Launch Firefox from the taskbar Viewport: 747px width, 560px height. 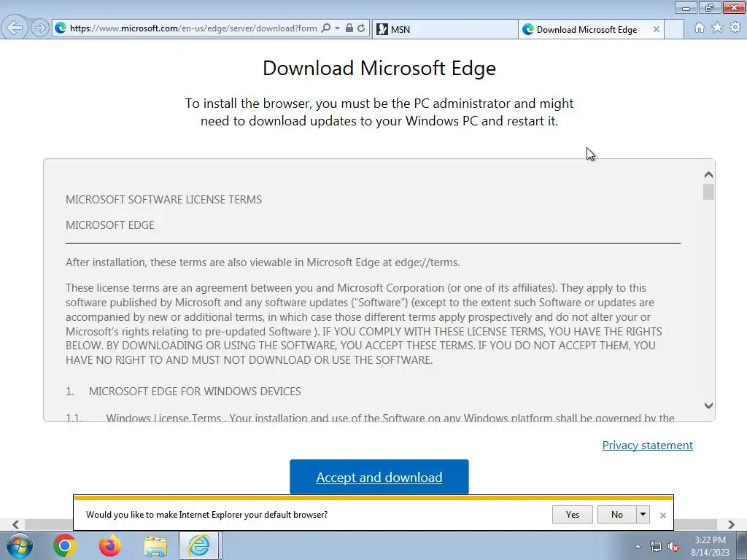[110, 545]
